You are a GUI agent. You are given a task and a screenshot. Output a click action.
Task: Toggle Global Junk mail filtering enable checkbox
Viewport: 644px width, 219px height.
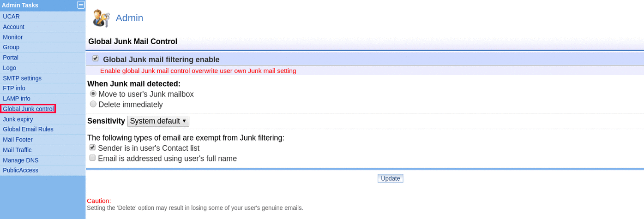(96, 59)
